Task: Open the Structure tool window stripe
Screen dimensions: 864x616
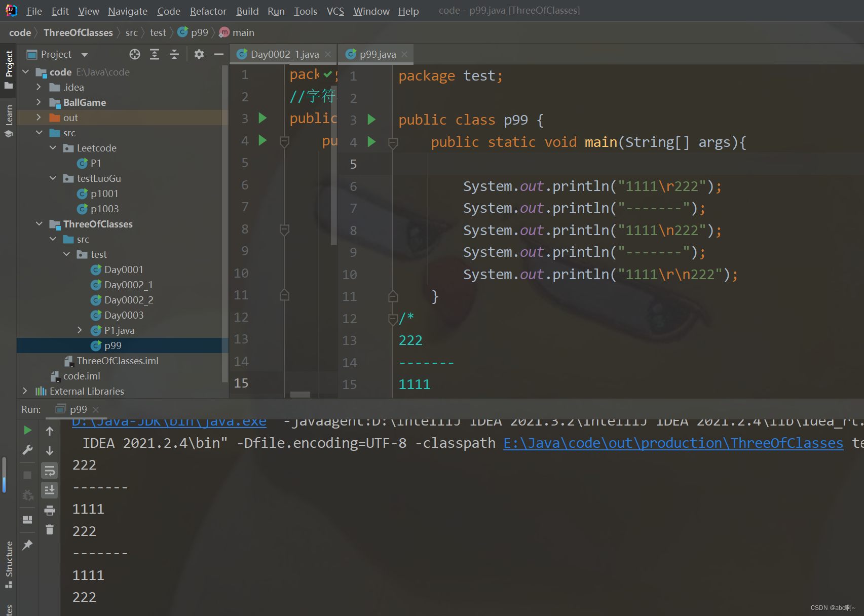Action: coord(9,564)
